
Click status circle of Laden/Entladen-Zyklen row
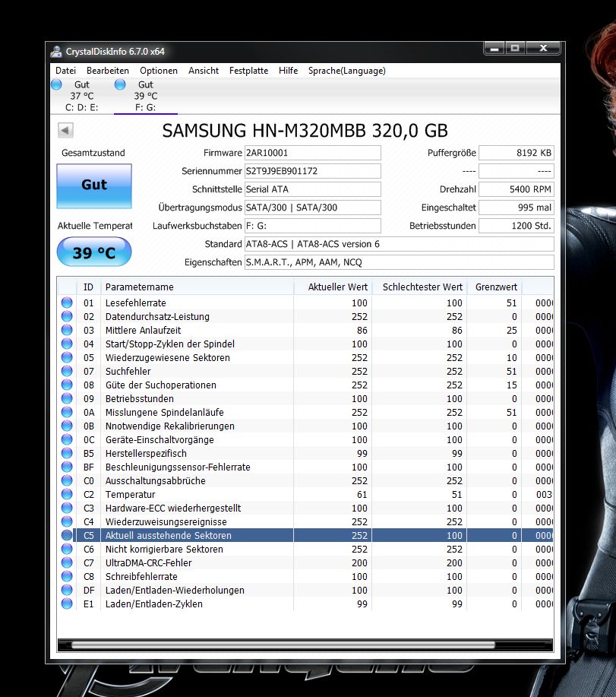pos(67,604)
